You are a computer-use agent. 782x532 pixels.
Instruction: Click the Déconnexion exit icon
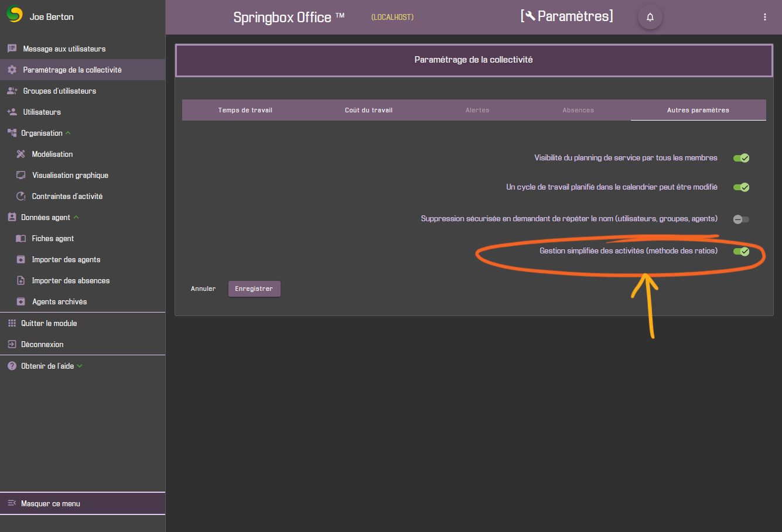[x=12, y=344]
